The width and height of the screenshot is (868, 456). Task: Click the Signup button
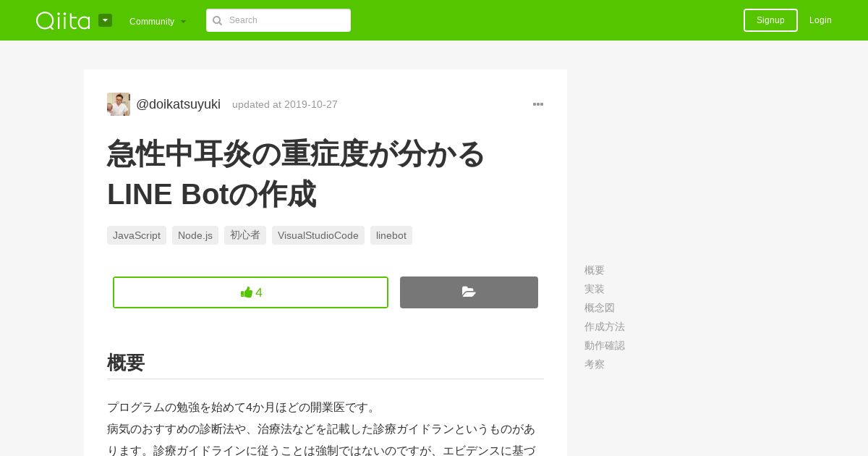pyautogui.click(x=770, y=20)
